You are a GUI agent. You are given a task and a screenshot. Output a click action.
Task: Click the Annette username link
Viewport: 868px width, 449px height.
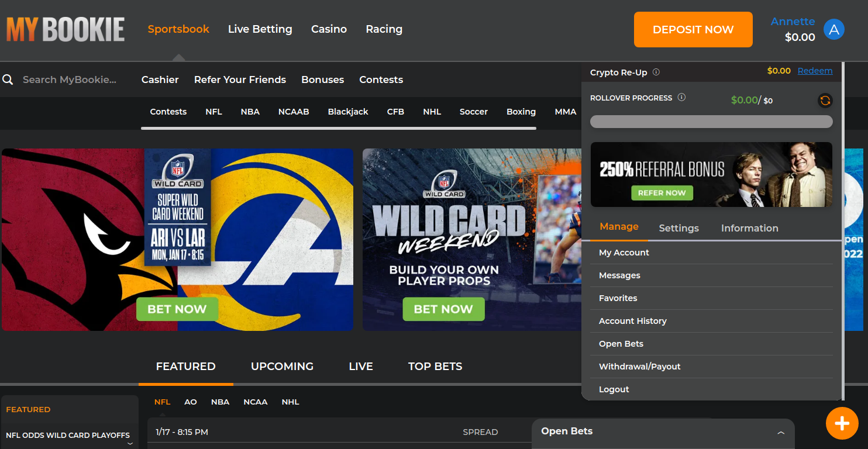793,22
